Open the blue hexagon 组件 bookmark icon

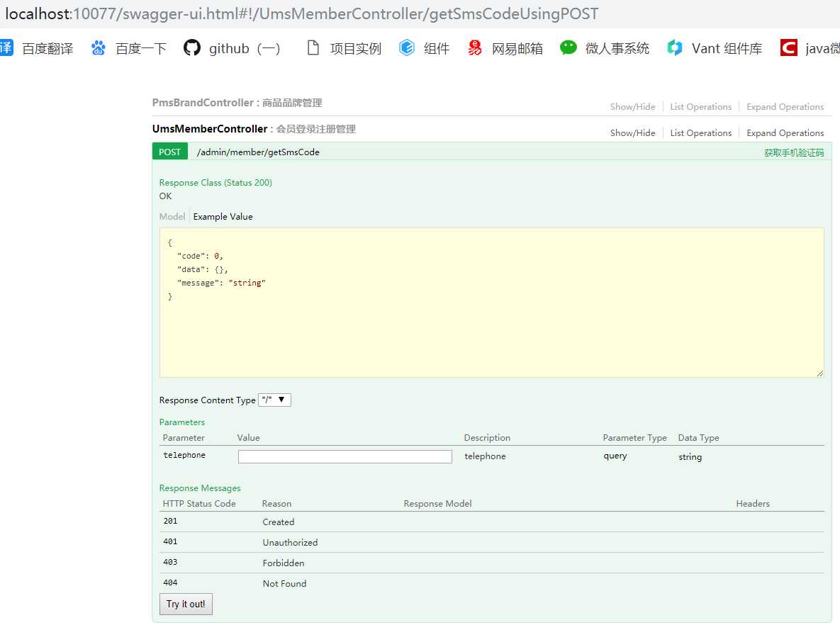coord(407,47)
